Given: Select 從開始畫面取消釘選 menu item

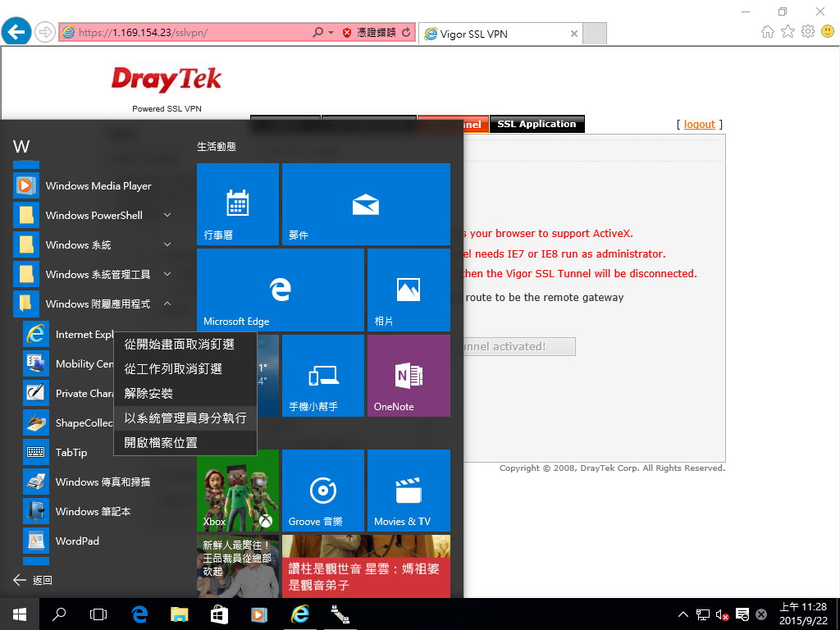Looking at the screenshot, I should coord(185,345).
